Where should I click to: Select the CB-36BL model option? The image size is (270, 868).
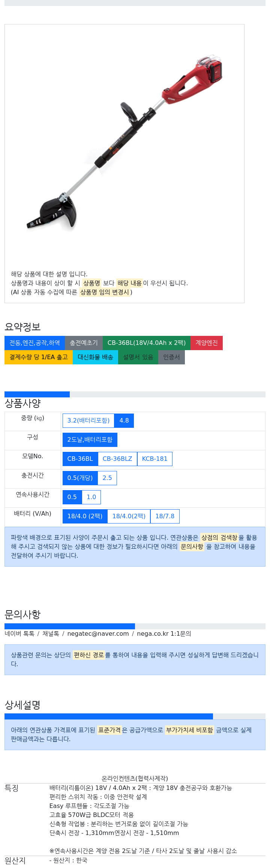[x=80, y=459]
